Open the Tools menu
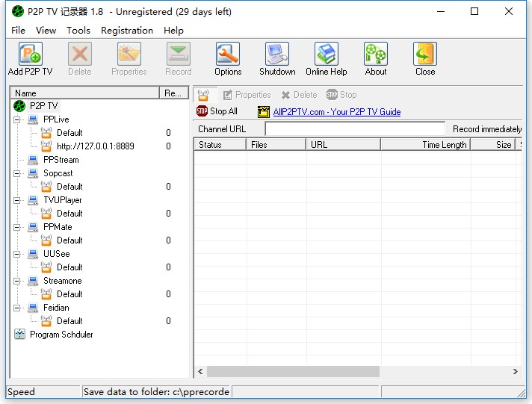Viewport: 532px width, 404px height. (78, 31)
